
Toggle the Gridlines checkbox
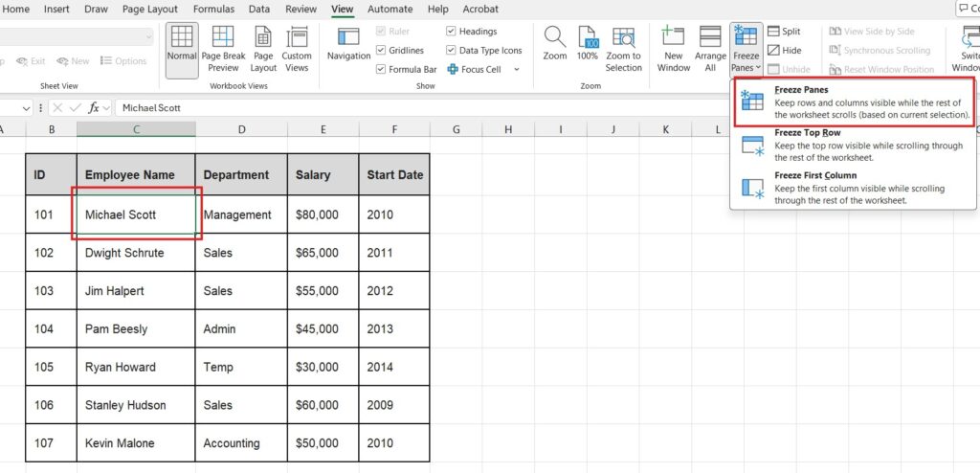(x=381, y=51)
